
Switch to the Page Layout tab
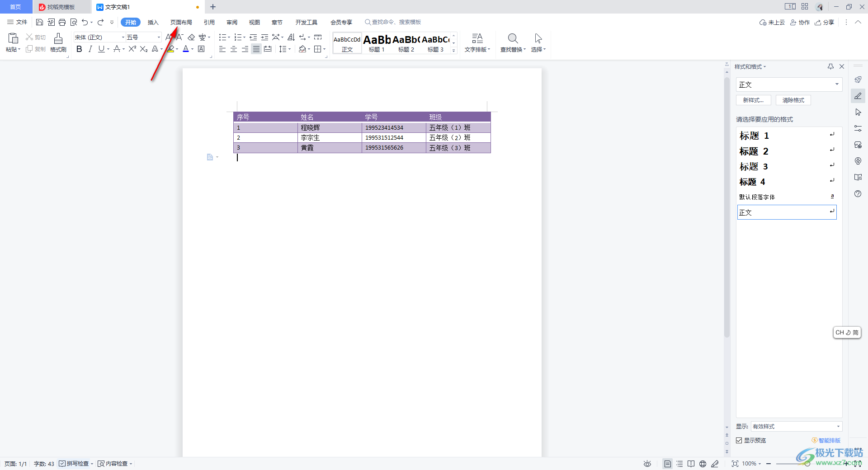coord(181,22)
